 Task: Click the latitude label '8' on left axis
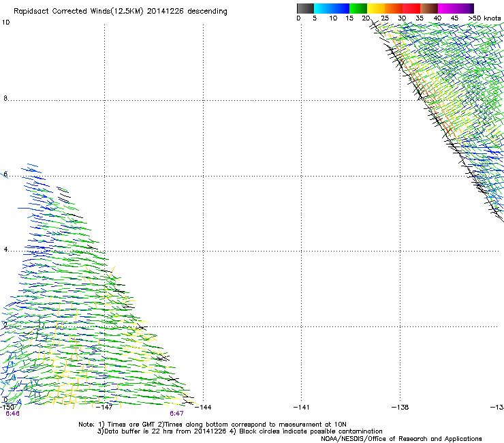[5, 98]
